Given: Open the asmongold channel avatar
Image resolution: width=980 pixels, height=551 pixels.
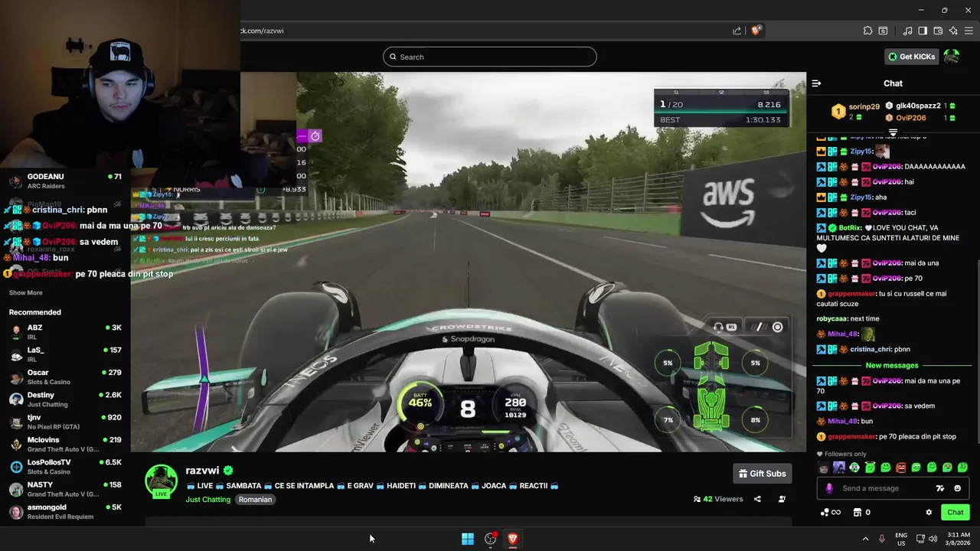Looking at the screenshot, I should coord(16,512).
